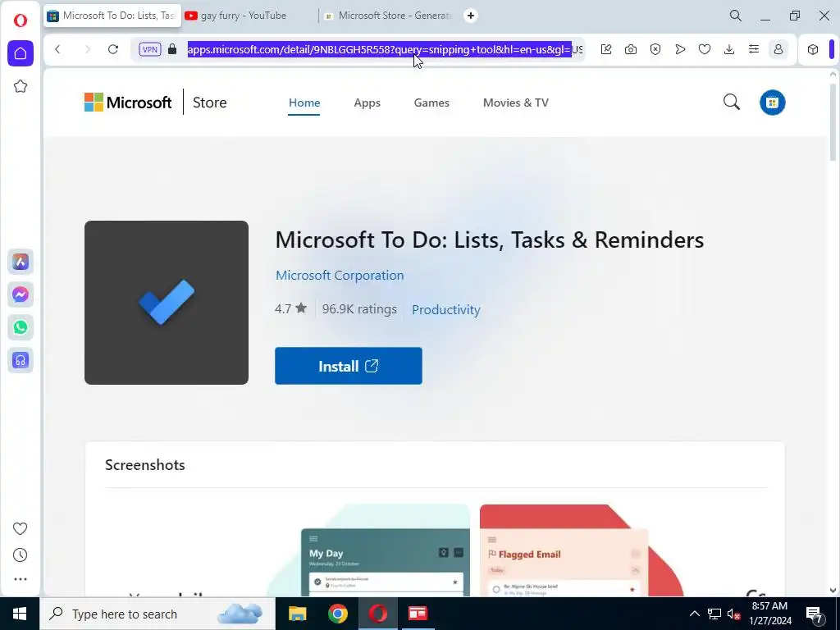Show hidden tray icons chevron
840x630 pixels.
(x=694, y=614)
